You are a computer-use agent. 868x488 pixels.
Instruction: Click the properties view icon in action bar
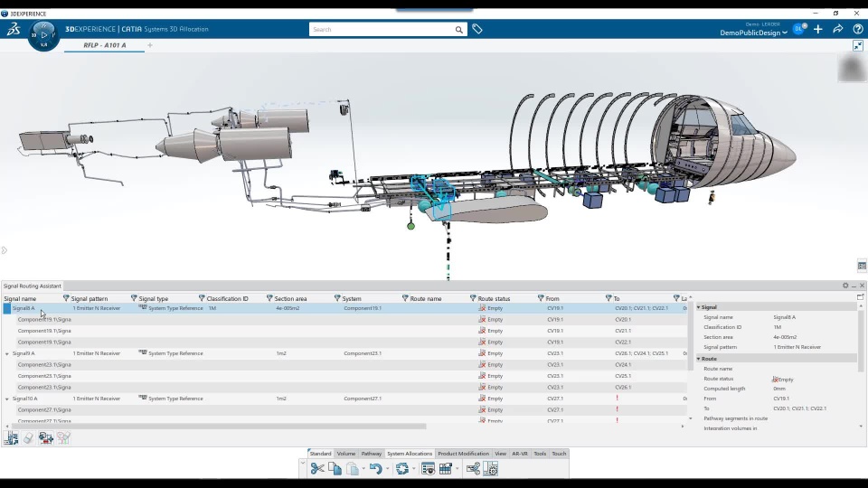428,469
